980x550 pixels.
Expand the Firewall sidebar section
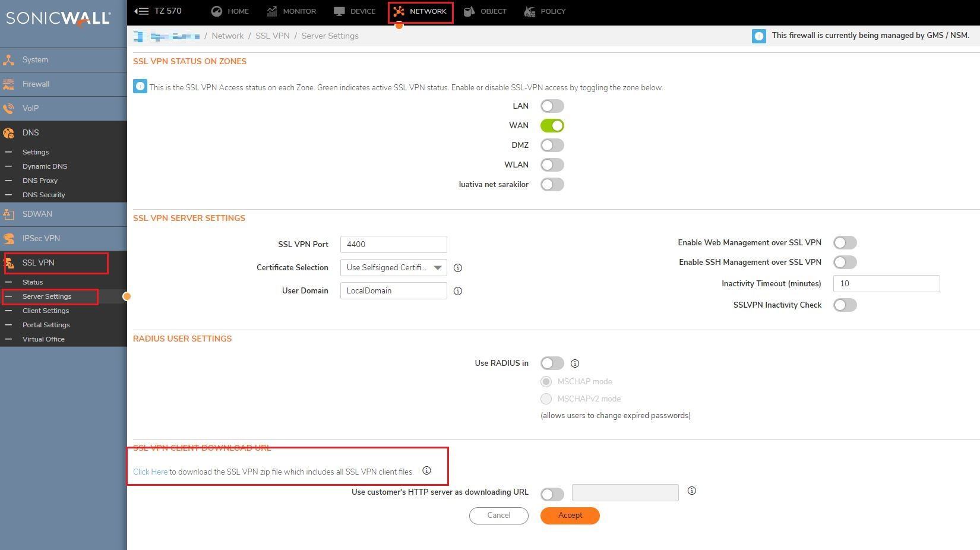64,84
